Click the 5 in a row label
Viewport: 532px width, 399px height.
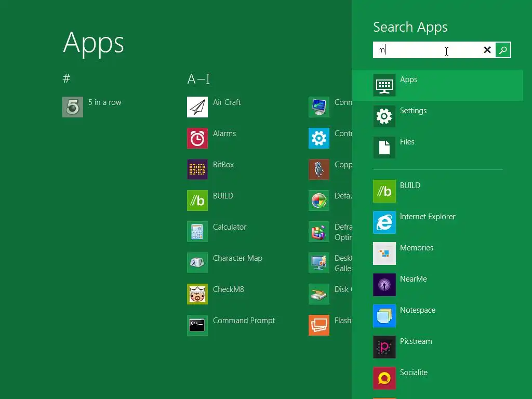104,102
